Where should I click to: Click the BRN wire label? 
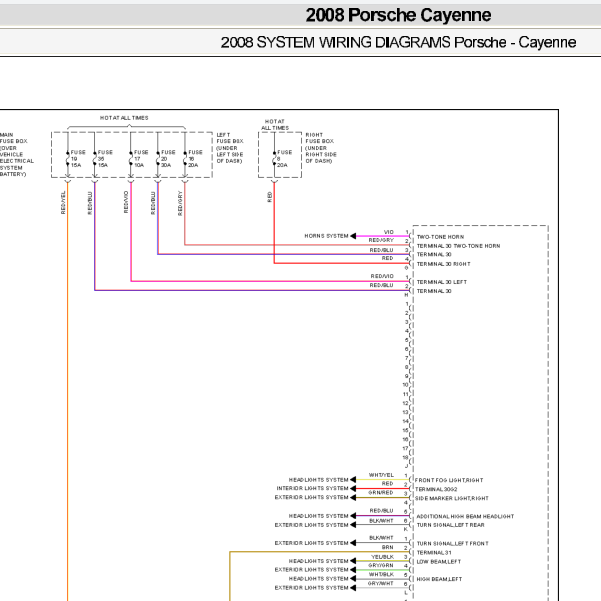[388, 547]
